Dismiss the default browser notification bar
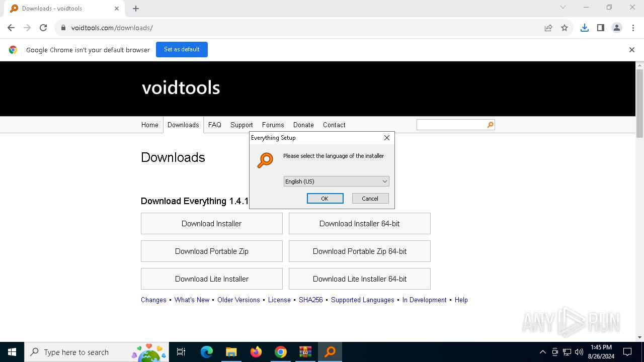This screenshot has height=362, width=644. 632,50
